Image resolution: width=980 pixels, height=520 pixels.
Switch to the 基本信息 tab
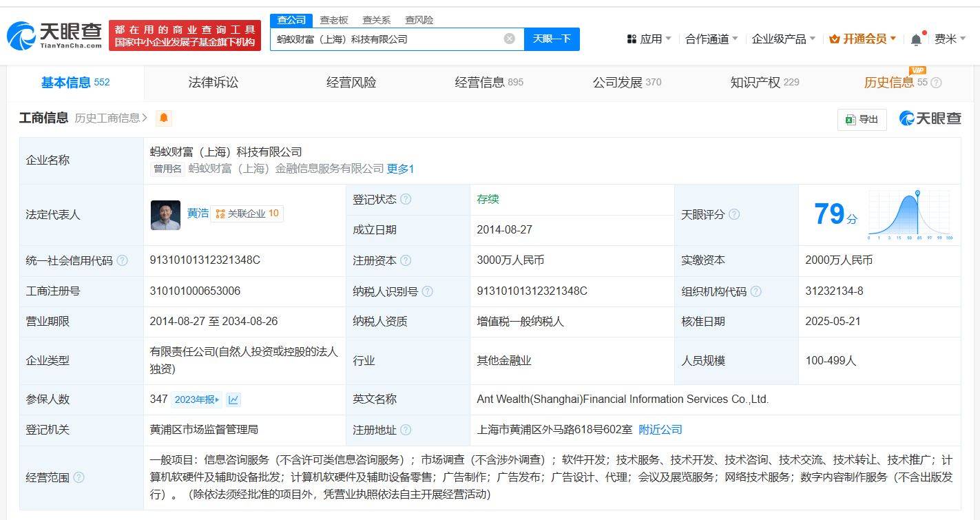coord(75,83)
